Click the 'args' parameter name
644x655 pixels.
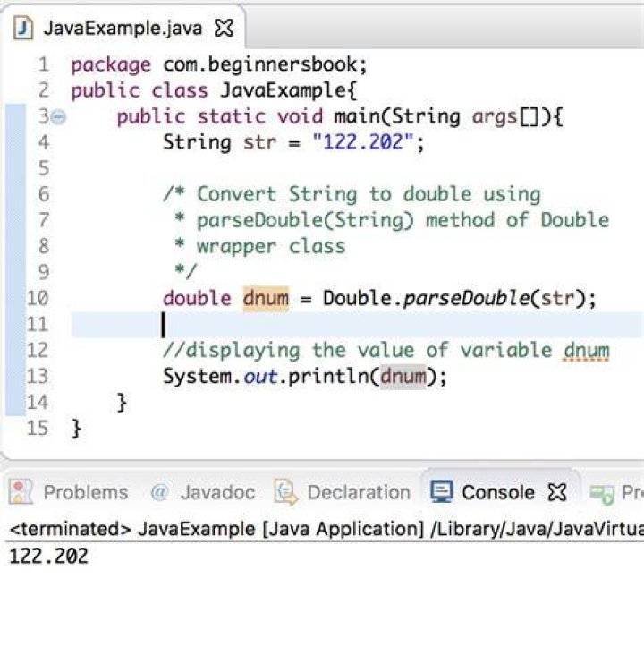(x=495, y=117)
